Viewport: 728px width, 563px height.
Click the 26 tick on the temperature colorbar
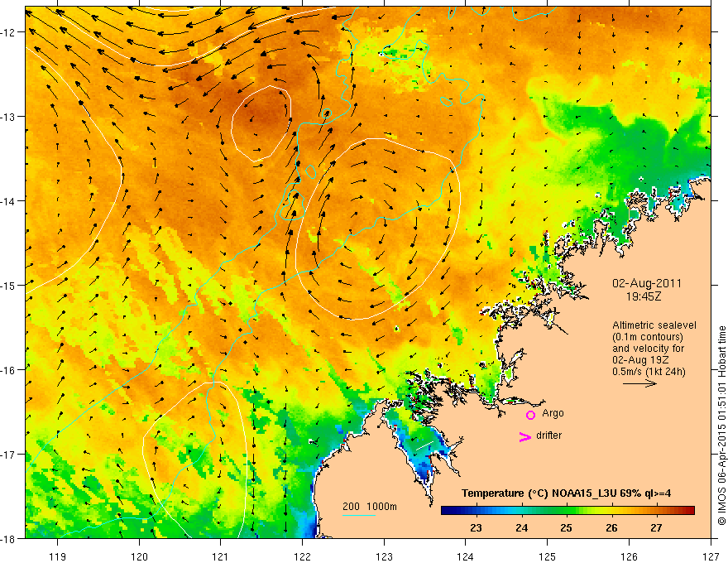[611, 527]
